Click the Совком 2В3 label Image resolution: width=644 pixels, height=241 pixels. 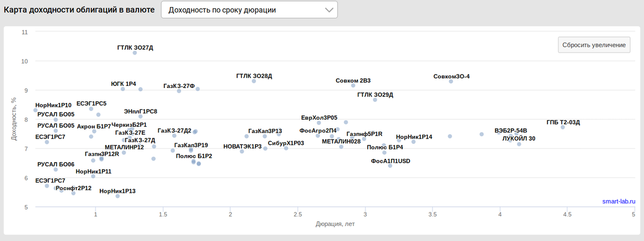pos(353,81)
